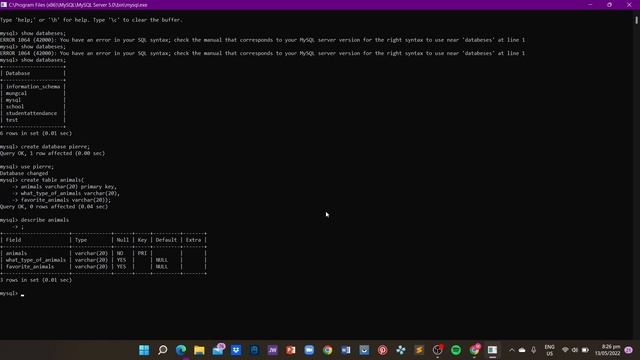Select the active MySQL console taskbar icon

click(492, 350)
